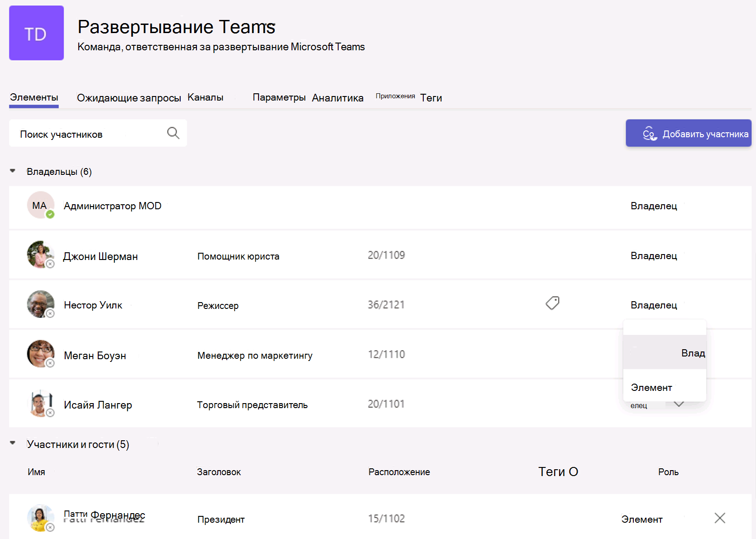Click the name Джони Шерман
756x539 pixels.
tap(100, 256)
